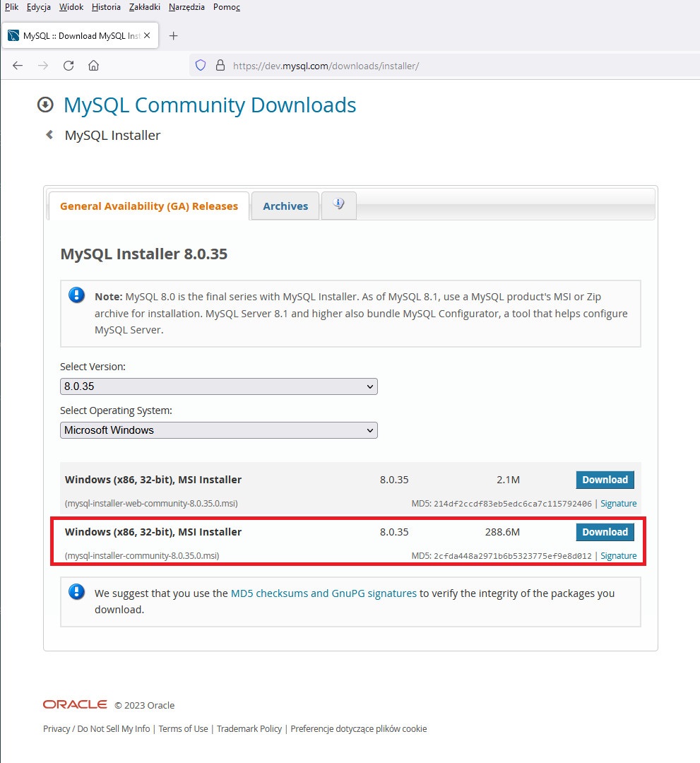The image size is (700, 763).
Task: Open a new tab with plus icon
Action: point(173,35)
